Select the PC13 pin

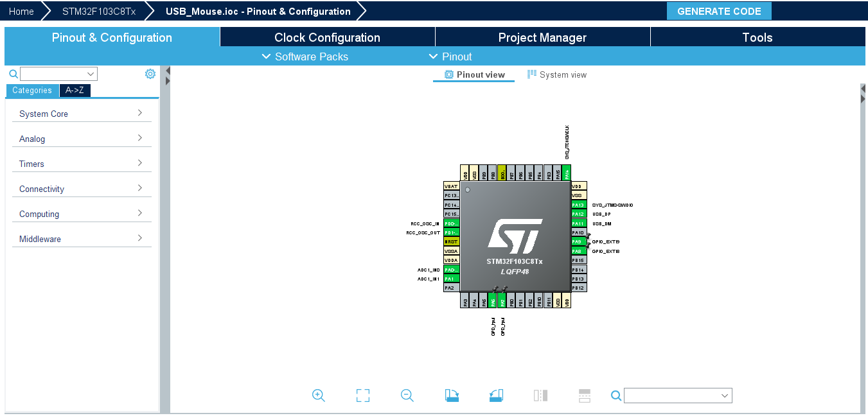(x=451, y=195)
